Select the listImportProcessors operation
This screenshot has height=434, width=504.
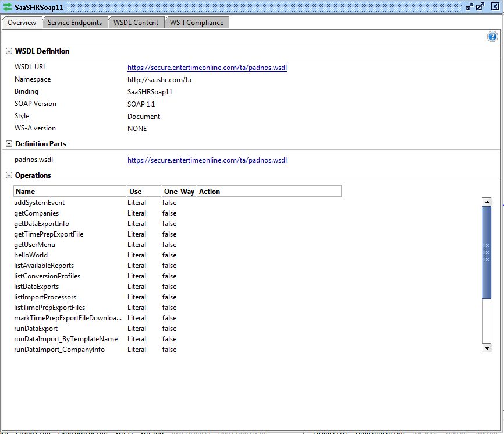click(x=45, y=297)
